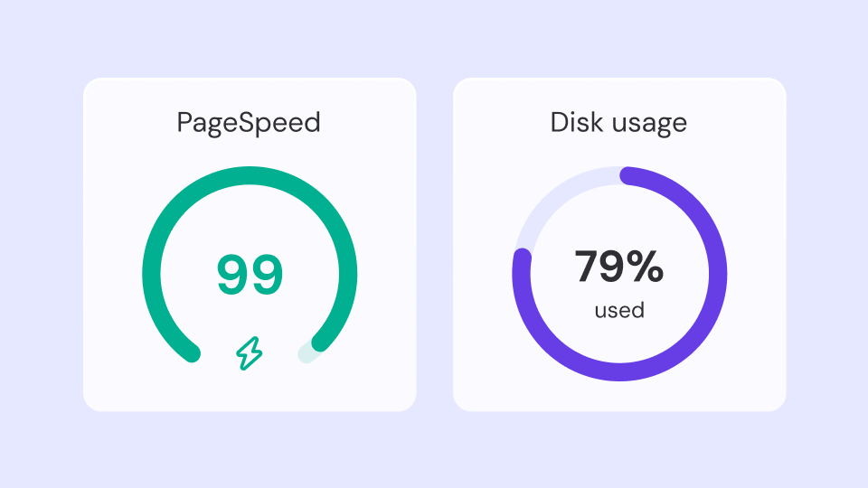Click the top of the green gauge arc
Image resolution: width=868 pixels, height=488 pixels.
click(x=250, y=175)
